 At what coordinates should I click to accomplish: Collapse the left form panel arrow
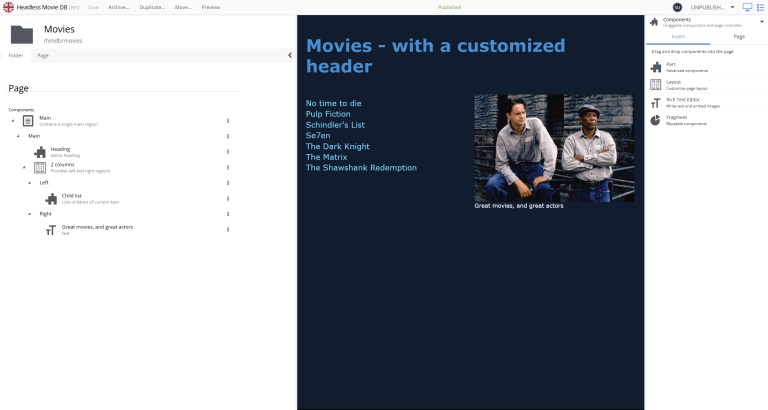290,55
